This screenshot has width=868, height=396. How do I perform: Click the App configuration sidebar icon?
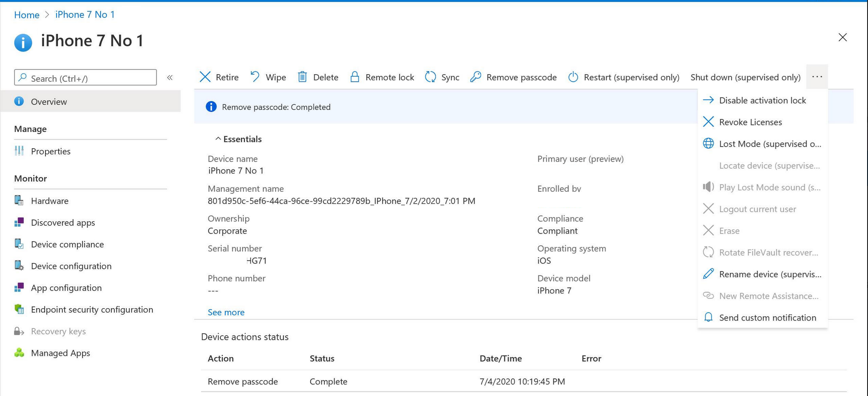[x=19, y=287]
